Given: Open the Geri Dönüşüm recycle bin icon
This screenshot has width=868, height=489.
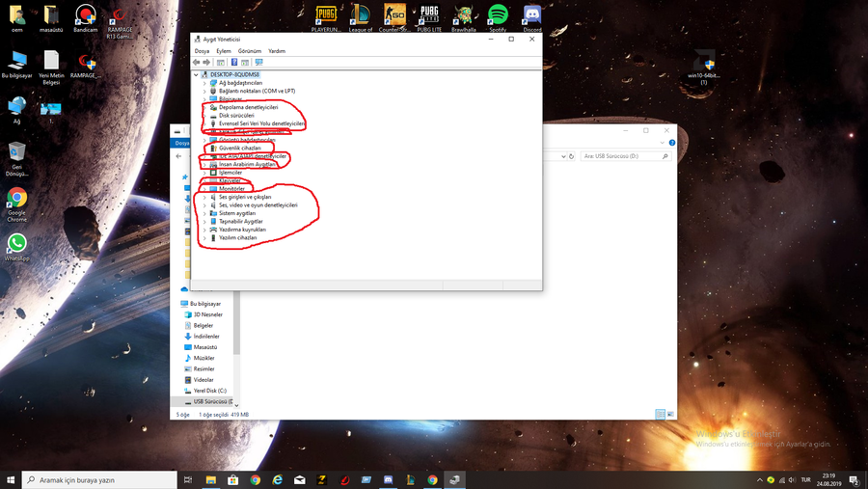Looking at the screenshot, I should 16,154.
